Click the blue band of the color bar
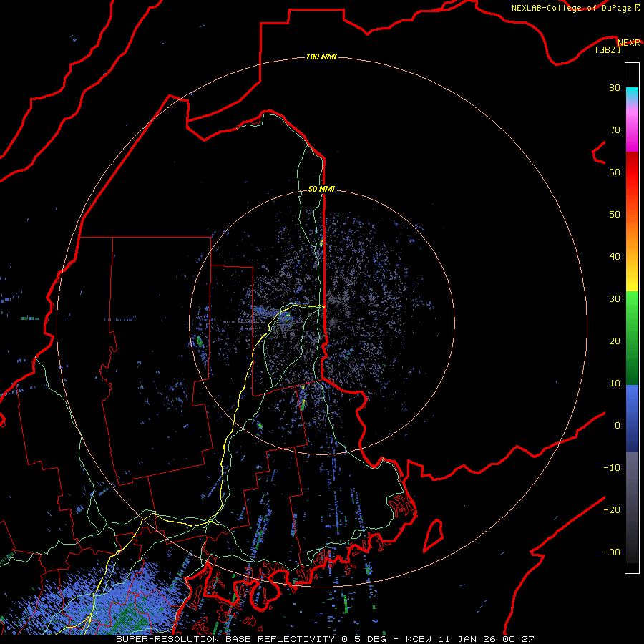 click(x=632, y=419)
